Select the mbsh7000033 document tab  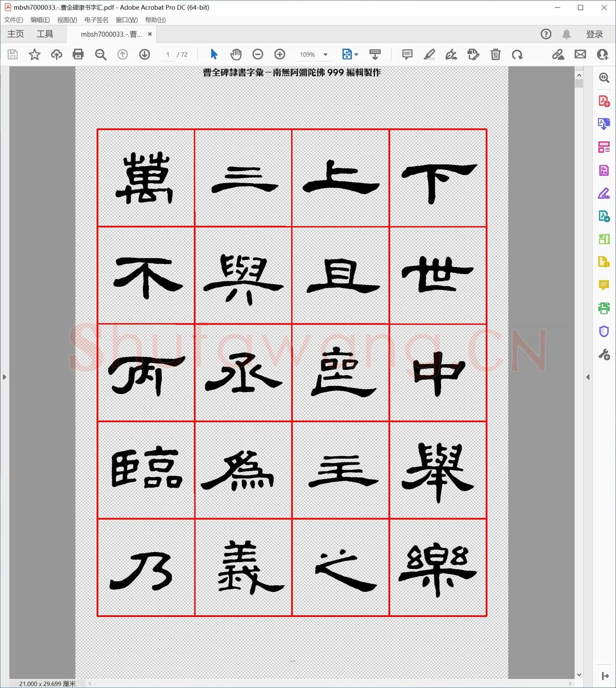tap(111, 34)
